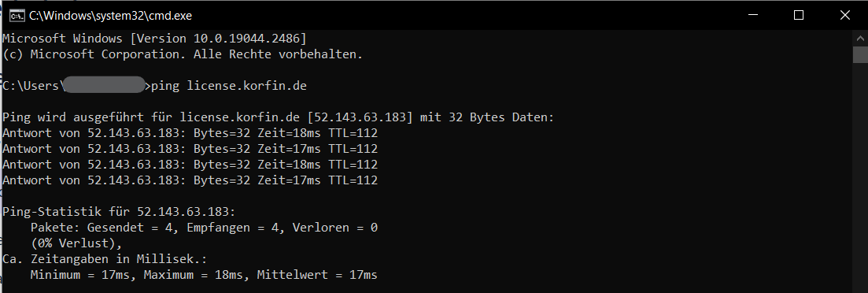Viewport: 868px width, 293px height.
Task: Click the vertical scrollbar thumb
Action: [x=859, y=55]
